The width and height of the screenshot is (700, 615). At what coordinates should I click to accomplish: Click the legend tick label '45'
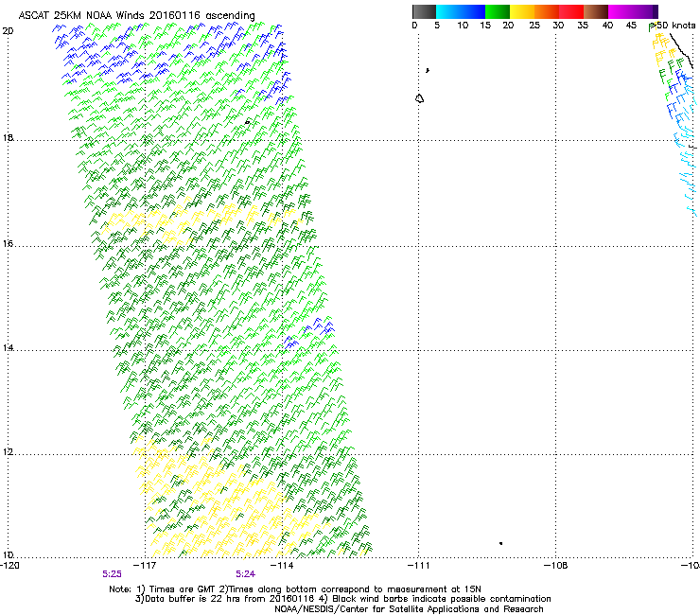click(x=631, y=25)
